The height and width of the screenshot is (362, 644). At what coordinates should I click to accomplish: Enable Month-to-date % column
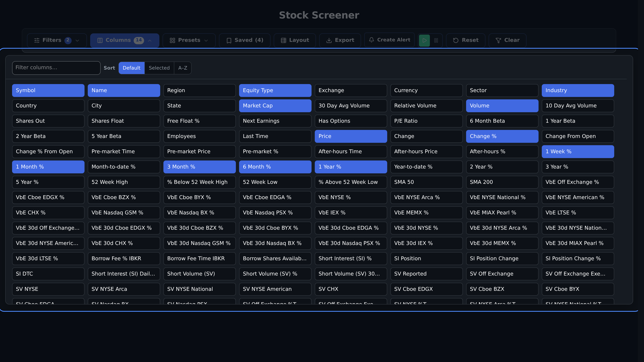tap(124, 167)
